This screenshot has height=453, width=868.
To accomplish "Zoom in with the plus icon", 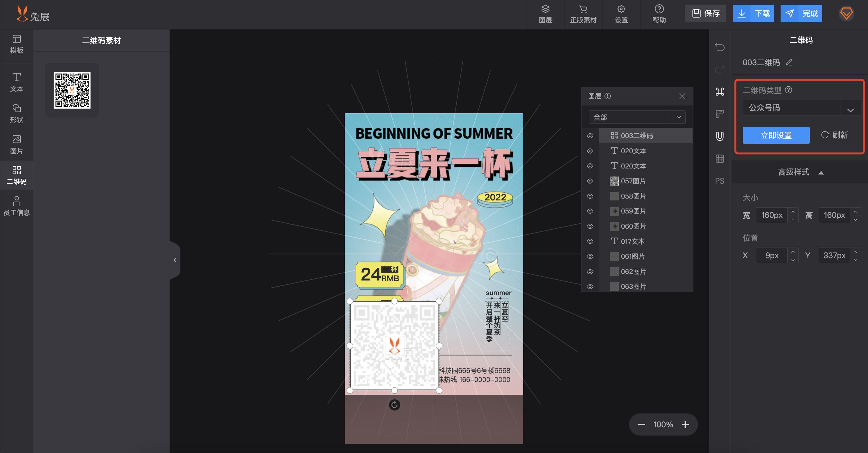I will click(685, 424).
